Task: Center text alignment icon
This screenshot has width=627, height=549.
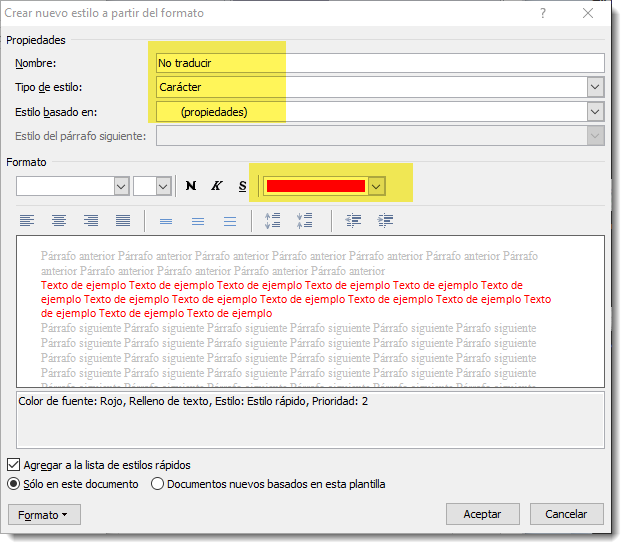Action: [59, 220]
